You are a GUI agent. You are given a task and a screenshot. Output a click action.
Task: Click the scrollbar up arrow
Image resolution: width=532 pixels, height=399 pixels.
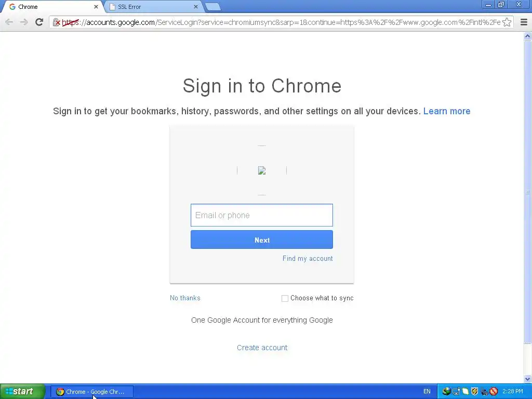click(x=528, y=36)
